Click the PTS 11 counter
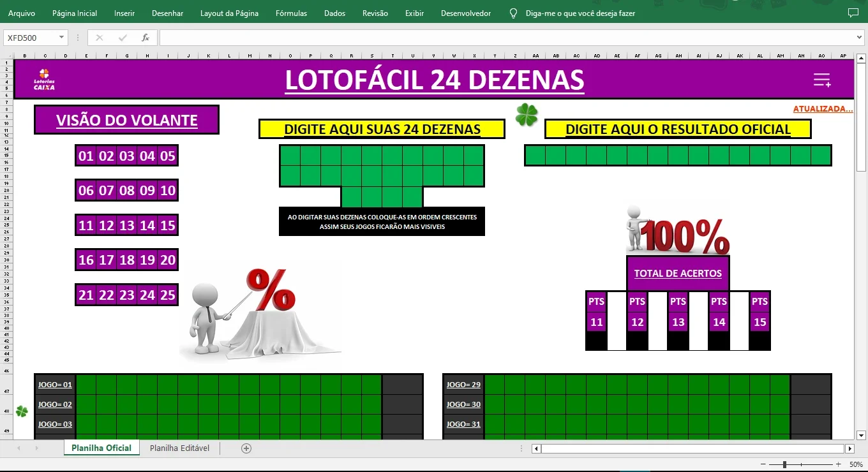Viewport: 868px width, 472px height. click(x=596, y=312)
